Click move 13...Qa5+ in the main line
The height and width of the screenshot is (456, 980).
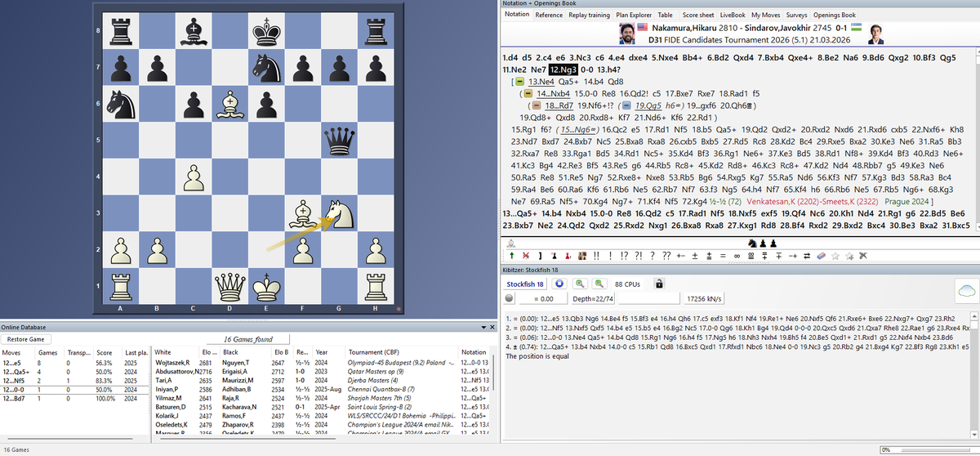(x=528, y=213)
